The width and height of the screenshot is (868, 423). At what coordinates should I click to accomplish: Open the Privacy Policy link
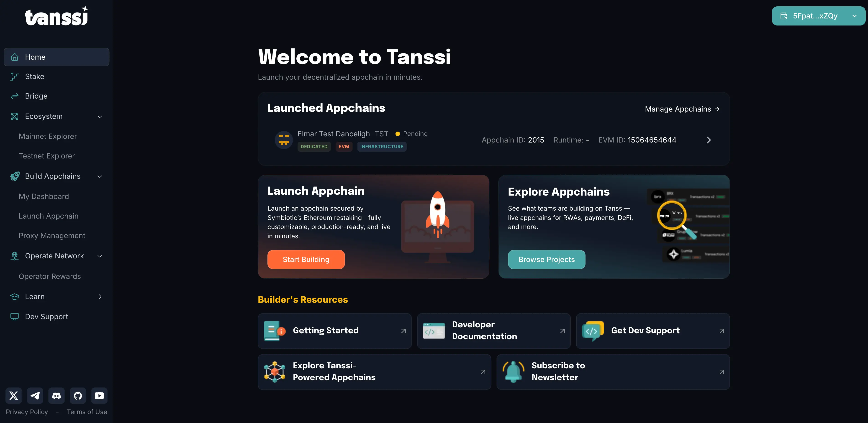coord(27,412)
